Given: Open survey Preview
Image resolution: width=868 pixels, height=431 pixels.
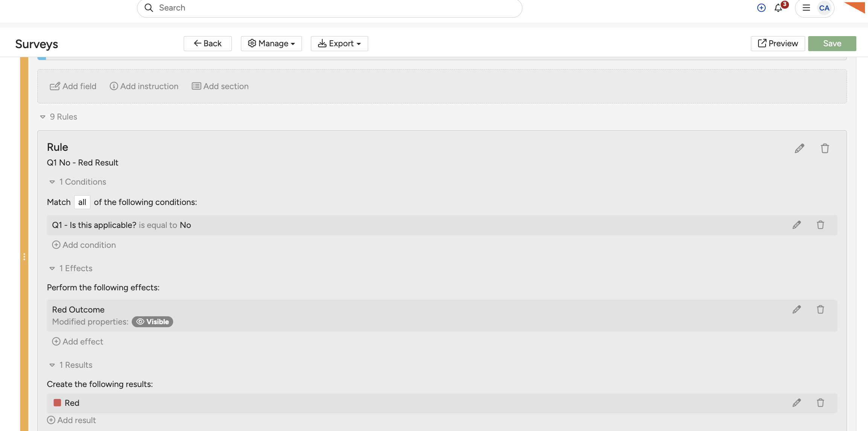Looking at the screenshot, I should pyautogui.click(x=778, y=44).
